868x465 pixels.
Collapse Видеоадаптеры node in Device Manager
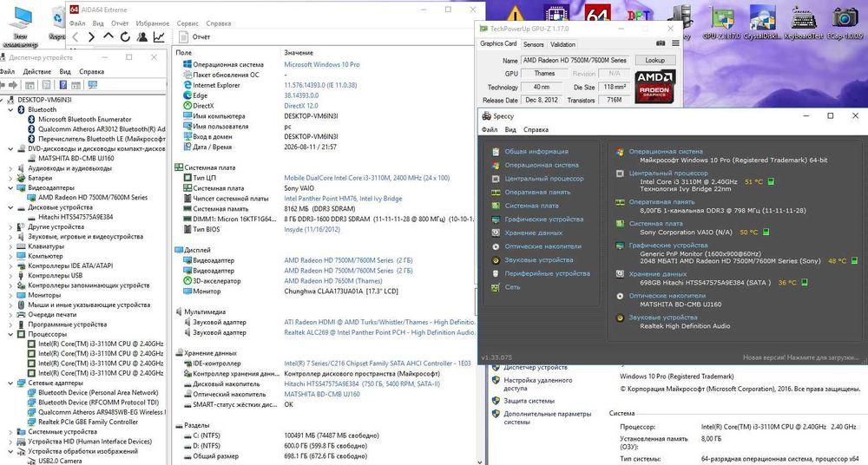click(x=10, y=187)
